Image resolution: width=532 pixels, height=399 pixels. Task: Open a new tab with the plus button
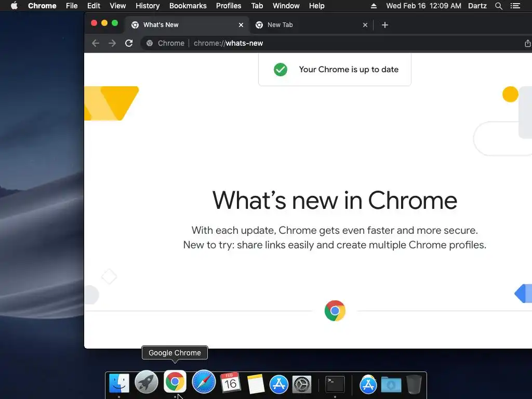tap(385, 25)
